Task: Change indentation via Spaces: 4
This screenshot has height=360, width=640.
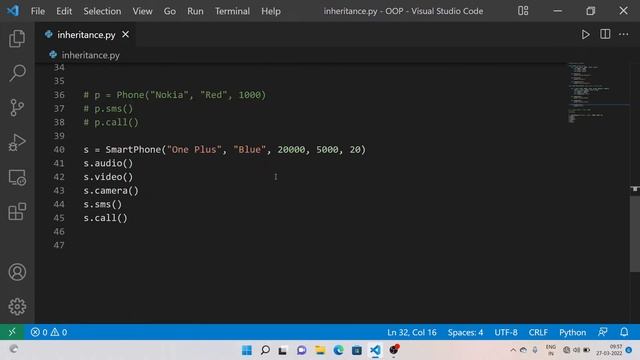Action: [465, 332]
